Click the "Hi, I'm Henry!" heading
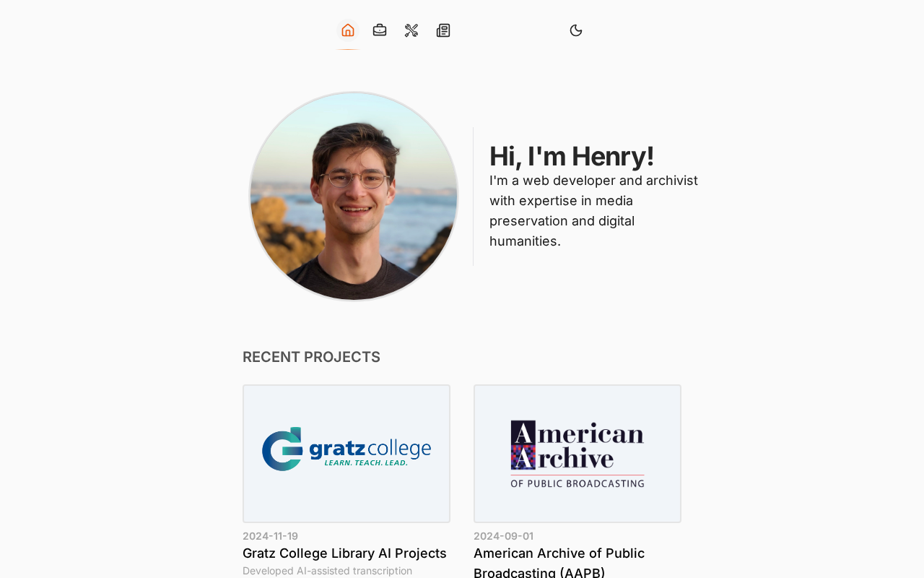Screen dimensions: 924x578 coord(572,156)
